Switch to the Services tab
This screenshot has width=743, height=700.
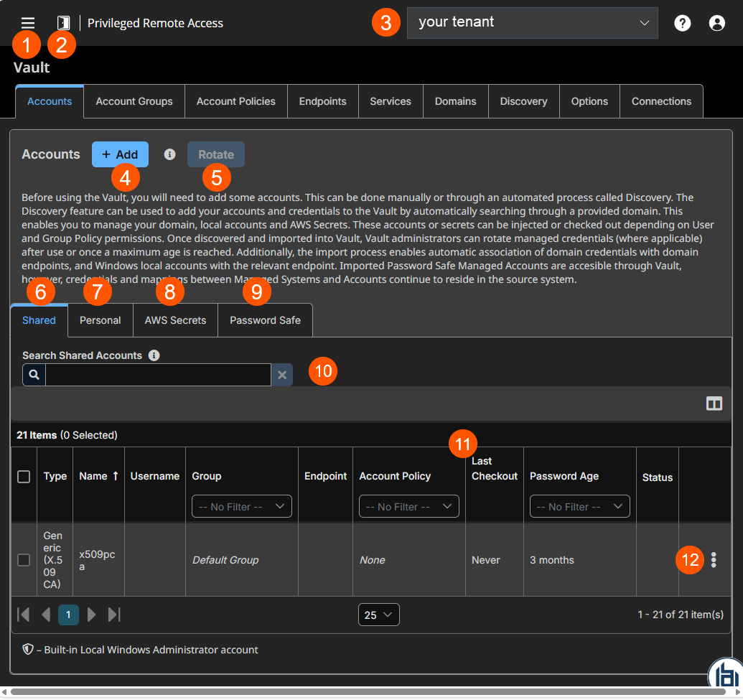[x=391, y=101]
